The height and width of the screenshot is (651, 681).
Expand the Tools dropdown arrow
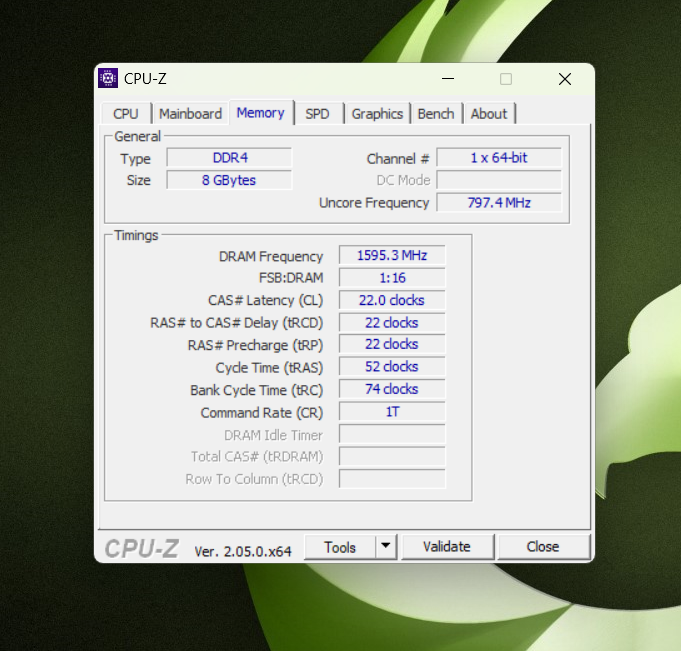[x=386, y=546]
